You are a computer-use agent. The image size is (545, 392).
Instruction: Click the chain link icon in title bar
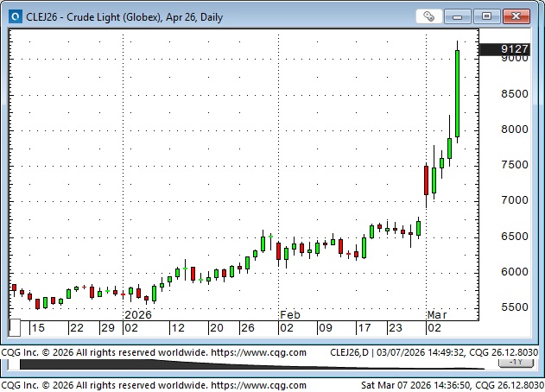pos(428,16)
